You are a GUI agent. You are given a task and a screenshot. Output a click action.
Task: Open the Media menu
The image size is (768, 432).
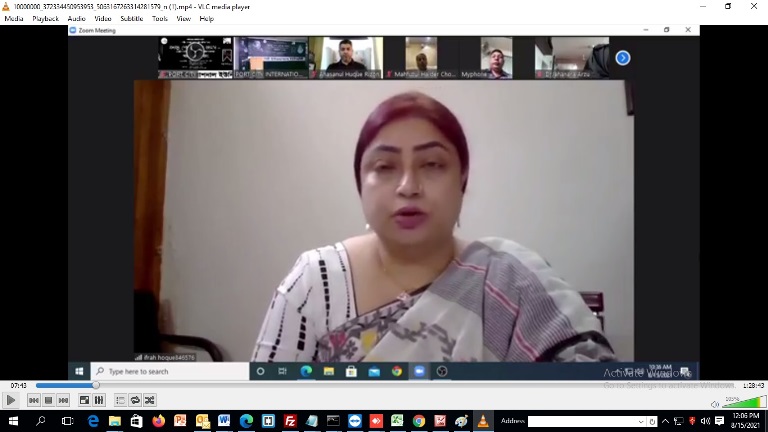[x=14, y=19]
